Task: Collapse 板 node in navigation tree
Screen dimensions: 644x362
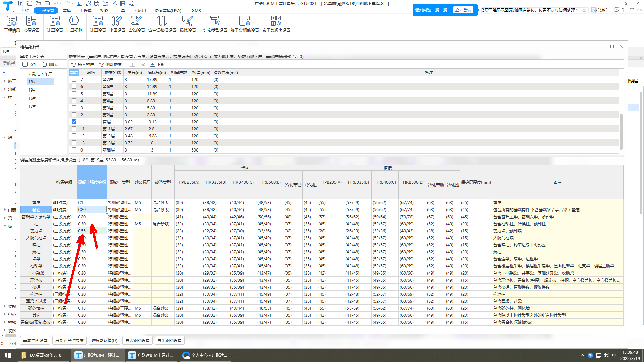Action: point(5,226)
